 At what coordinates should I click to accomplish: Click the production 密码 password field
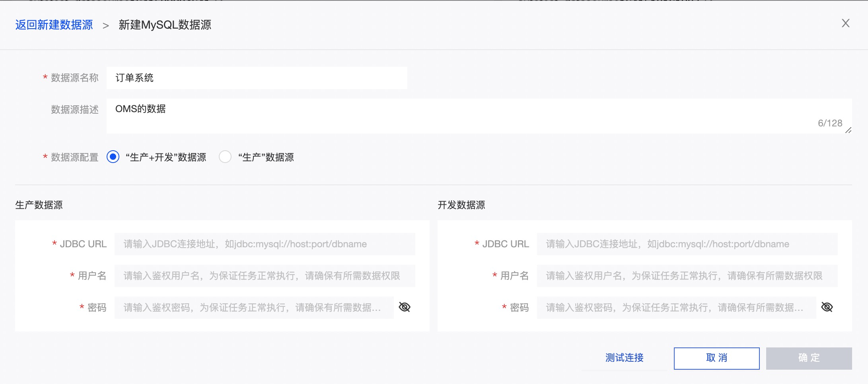(x=253, y=307)
